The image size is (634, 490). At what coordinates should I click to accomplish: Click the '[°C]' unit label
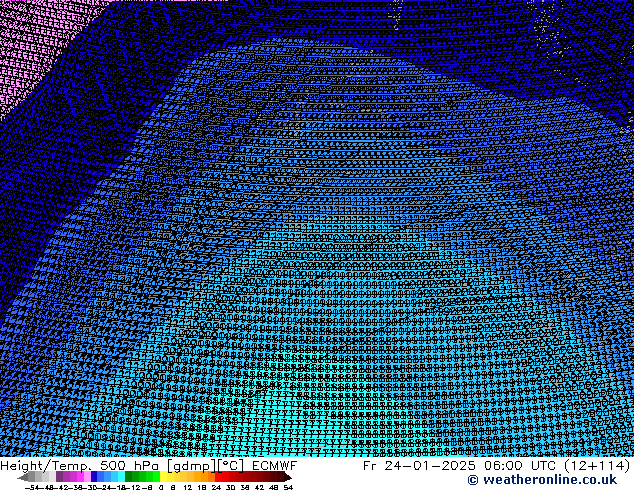(231, 466)
